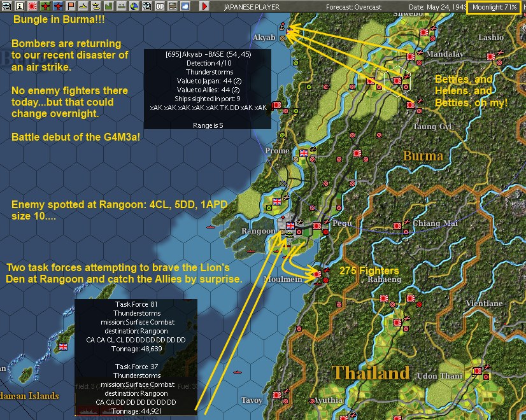526x420 pixels.
Task: Click the Mandalay city label
Action: tap(445, 54)
